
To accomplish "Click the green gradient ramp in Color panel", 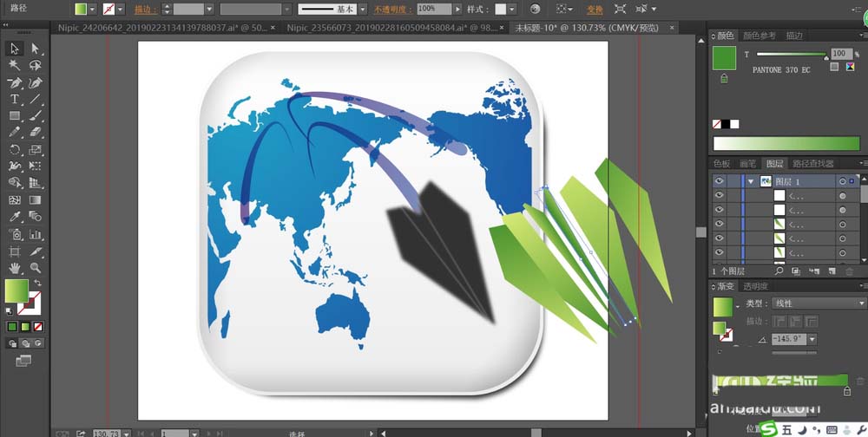I will [786, 144].
